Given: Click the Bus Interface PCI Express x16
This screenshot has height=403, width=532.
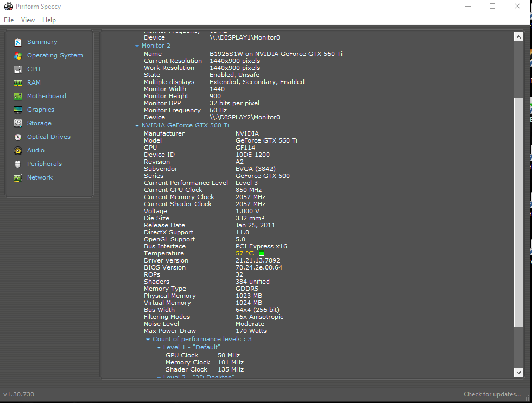Looking at the screenshot, I should pyautogui.click(x=261, y=246).
